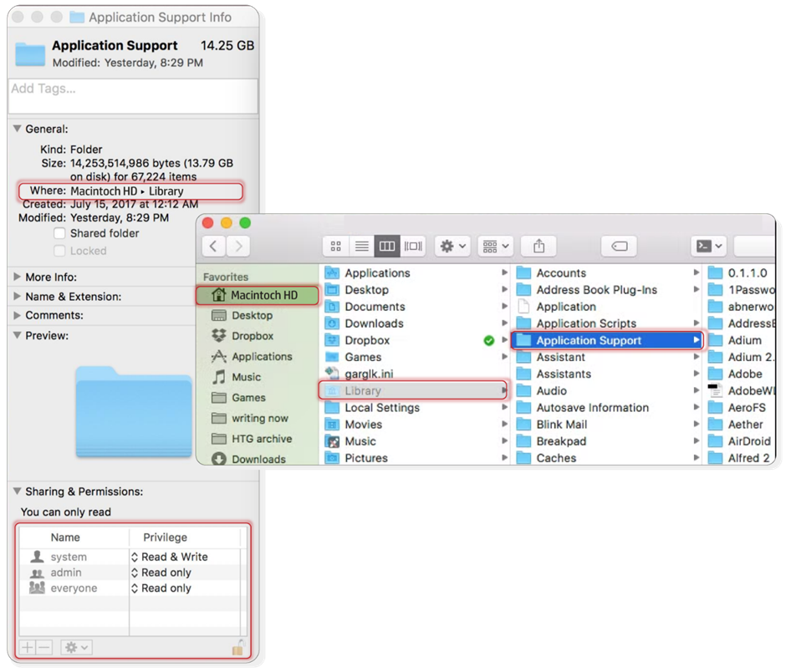The height and width of the screenshot is (672, 786).
Task: Click the Edit Tags toolbar icon
Action: click(x=619, y=246)
